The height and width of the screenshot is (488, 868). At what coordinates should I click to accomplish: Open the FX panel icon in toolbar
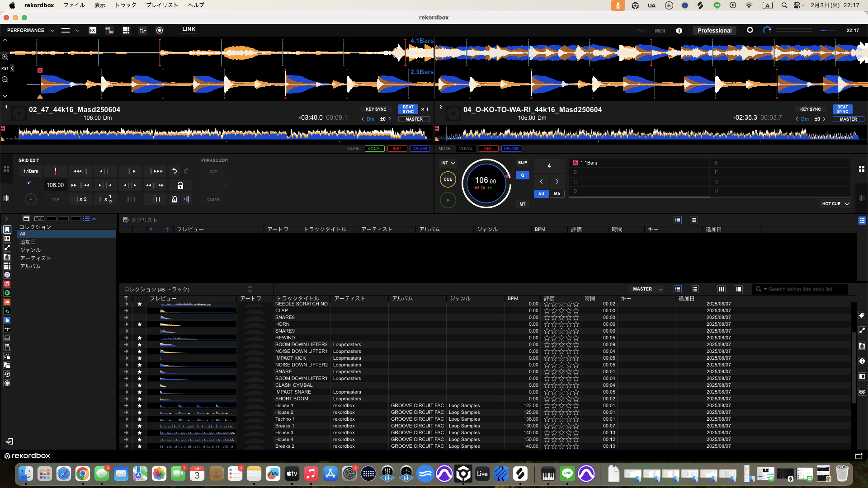click(93, 30)
